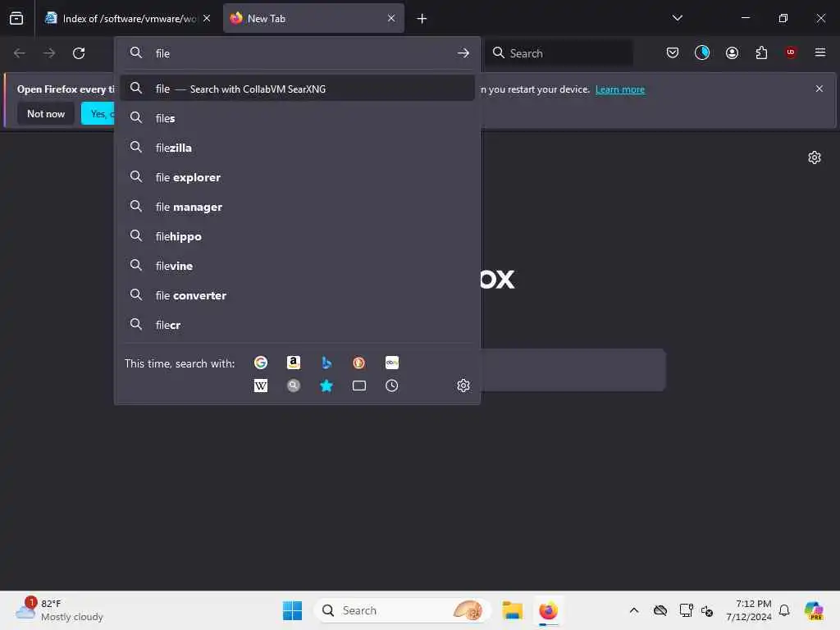Screen dimensions: 840x630
Task: Click the cyan Yes button
Action: click(x=98, y=113)
